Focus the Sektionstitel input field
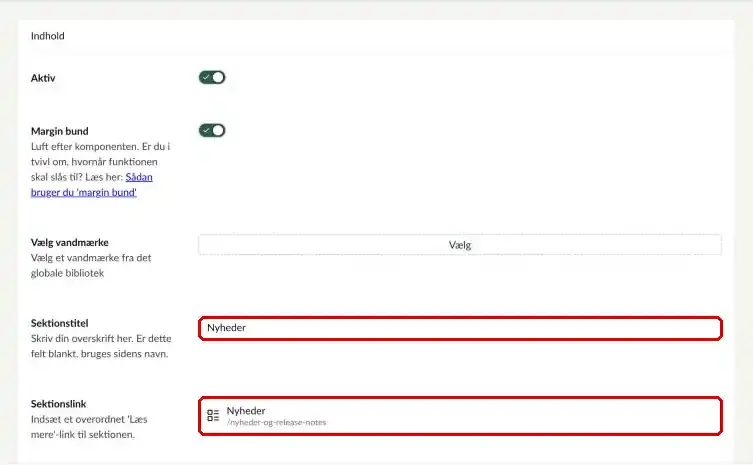 [460, 328]
